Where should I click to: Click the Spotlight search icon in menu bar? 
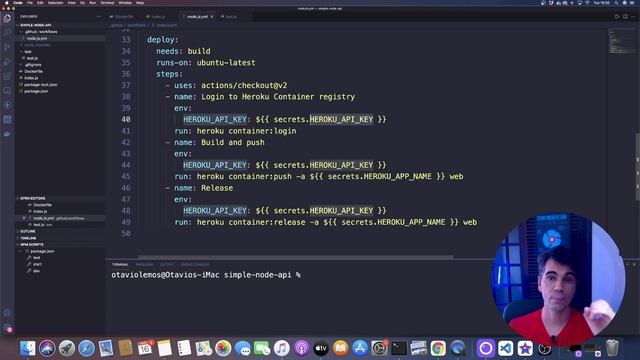(x=616, y=3)
